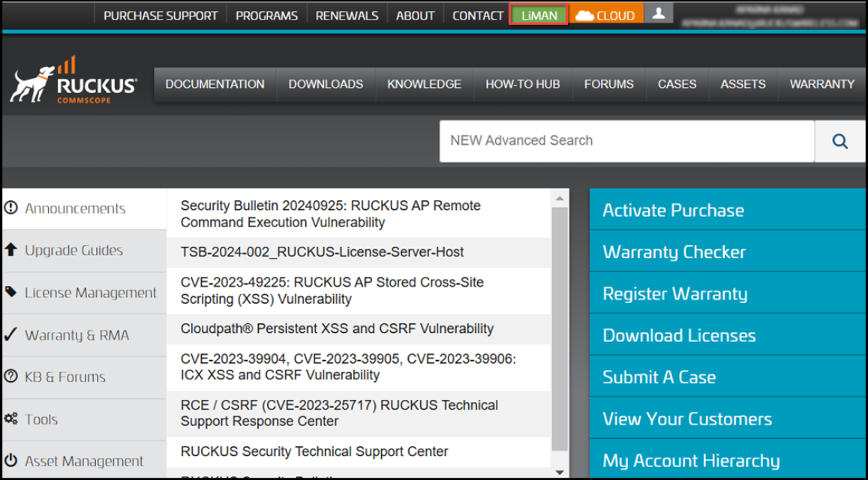868x480 pixels.
Task: Open the PROGRAMS top menu
Action: (267, 16)
